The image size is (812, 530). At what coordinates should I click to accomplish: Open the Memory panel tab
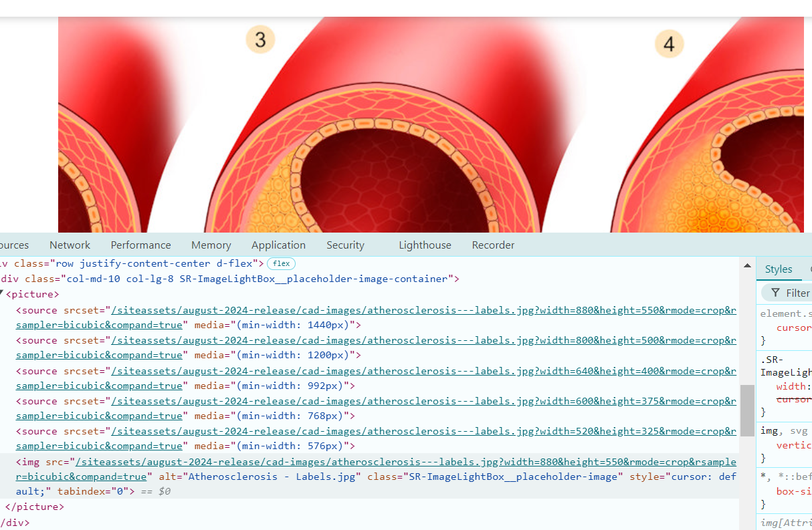[x=211, y=245]
